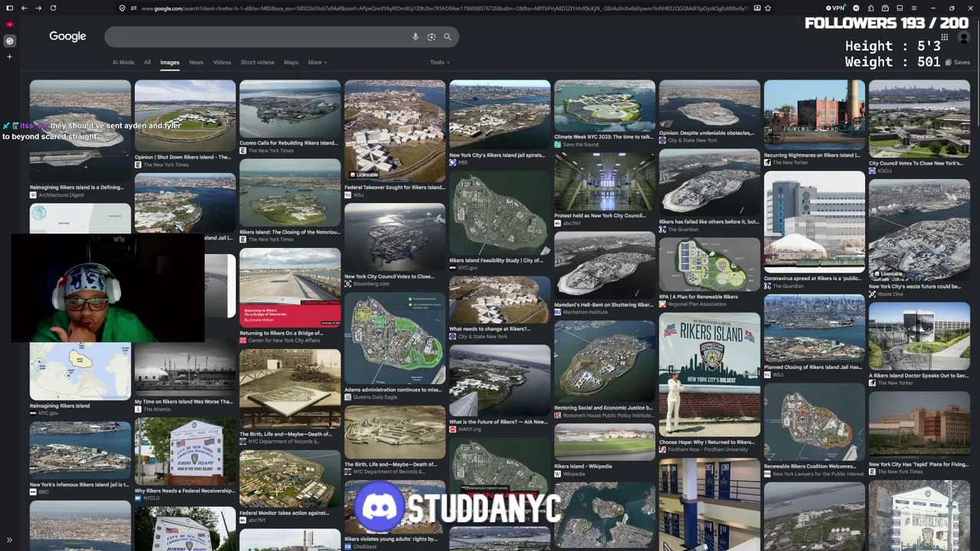The width and height of the screenshot is (980, 551).
Task: Expand the More search categories dropdown
Action: (x=317, y=62)
